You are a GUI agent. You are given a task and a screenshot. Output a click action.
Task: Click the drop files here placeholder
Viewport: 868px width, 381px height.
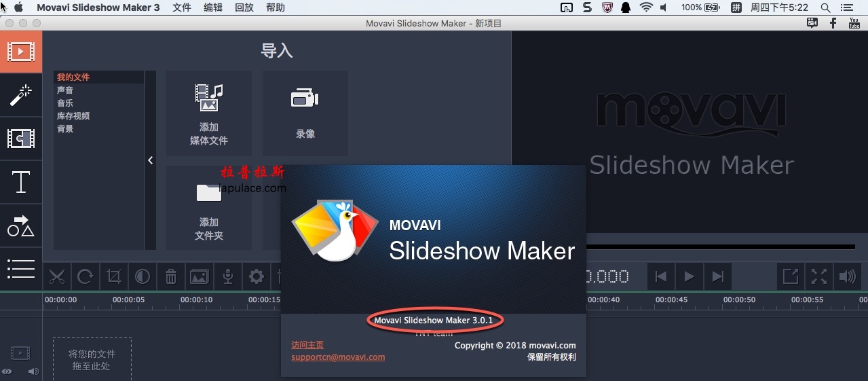click(92, 359)
